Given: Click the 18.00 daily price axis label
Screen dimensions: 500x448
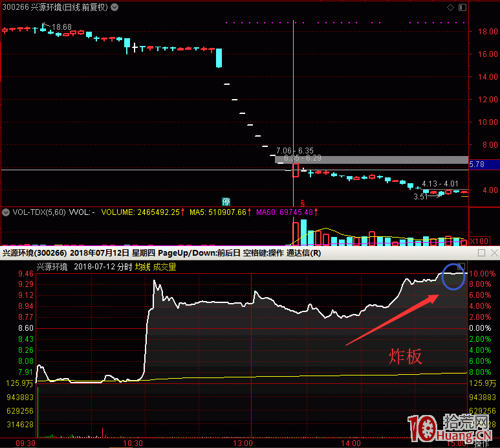Looking at the screenshot, I should (488, 31).
